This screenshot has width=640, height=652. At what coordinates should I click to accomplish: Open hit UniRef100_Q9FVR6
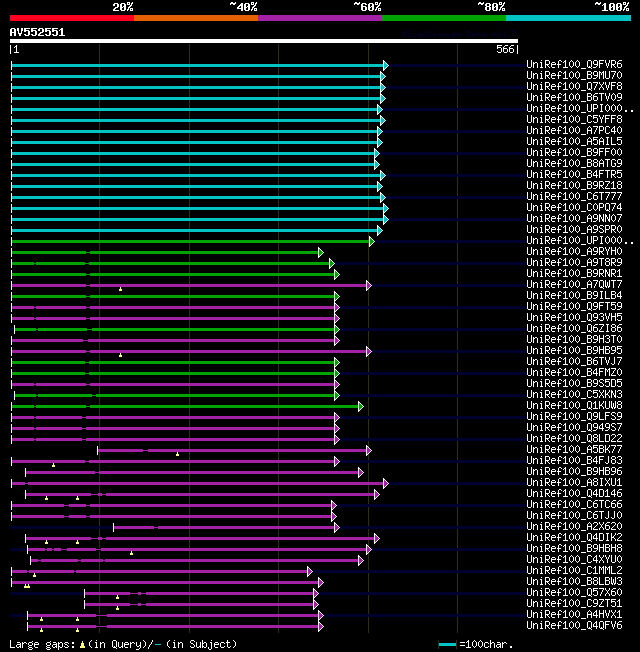tap(574, 64)
